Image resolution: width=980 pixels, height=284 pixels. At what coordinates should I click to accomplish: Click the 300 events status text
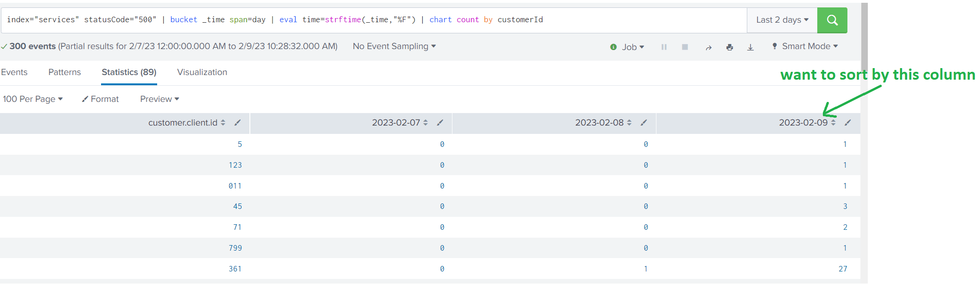click(32, 46)
